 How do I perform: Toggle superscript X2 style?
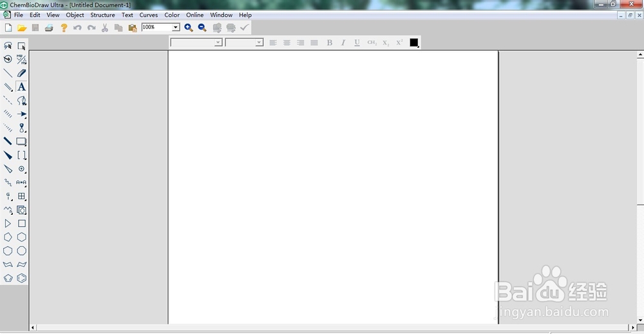pos(399,43)
